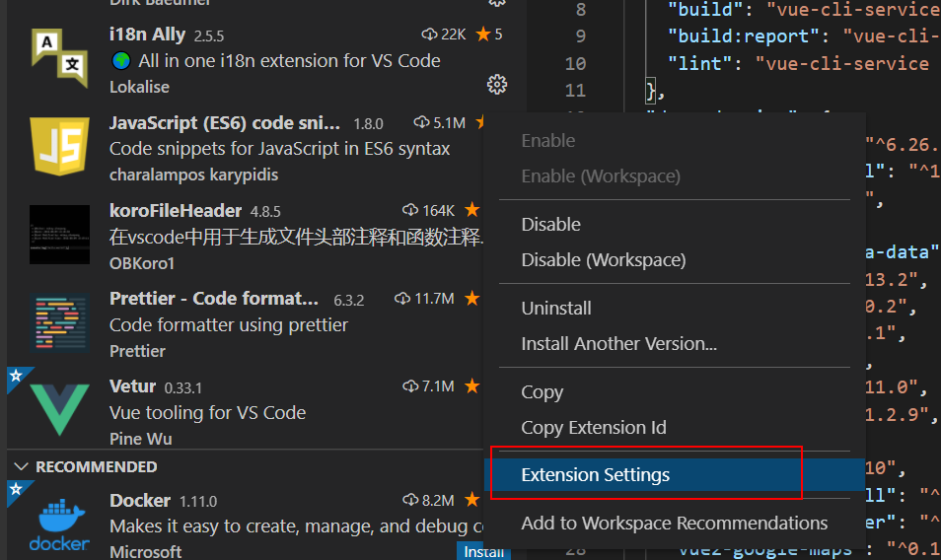The image size is (941, 560).
Task: Click the Vetur download cloud icon
Action: 410,386
